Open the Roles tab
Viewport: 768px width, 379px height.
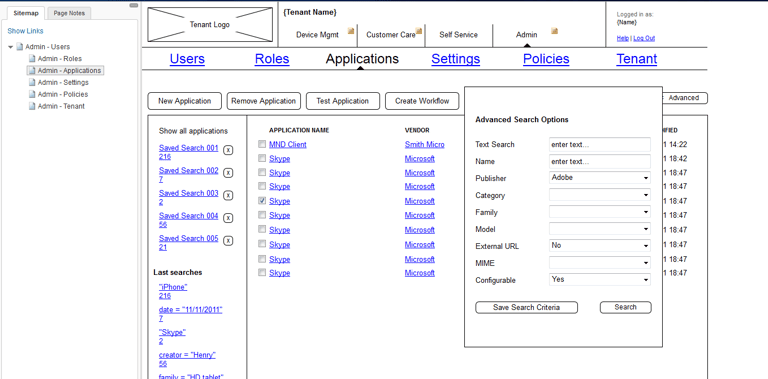(272, 59)
